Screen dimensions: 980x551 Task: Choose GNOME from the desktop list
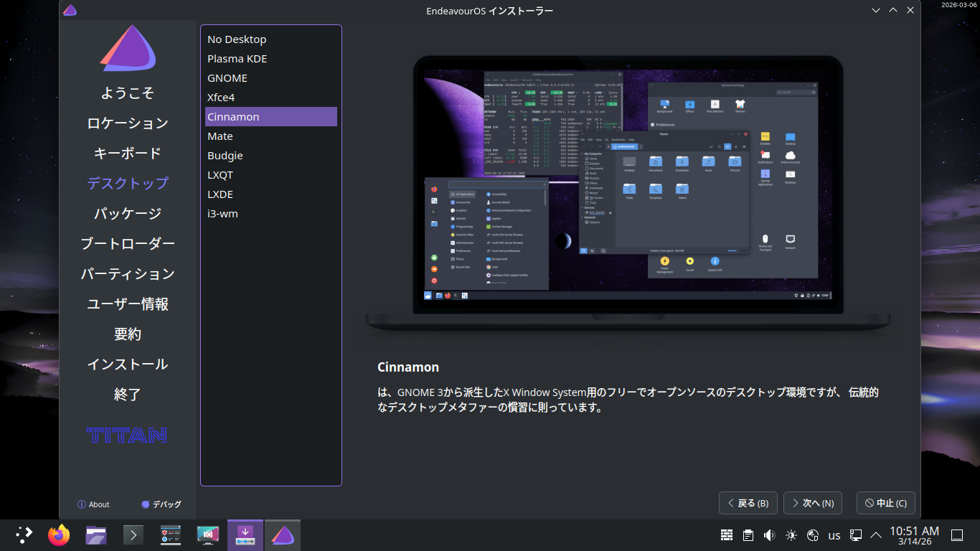click(227, 78)
